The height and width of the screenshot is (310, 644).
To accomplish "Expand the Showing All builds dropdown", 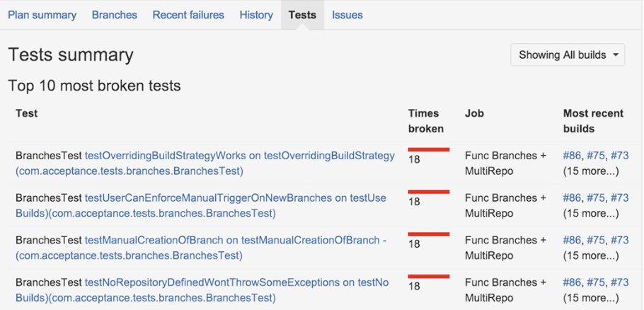I will pyautogui.click(x=568, y=54).
